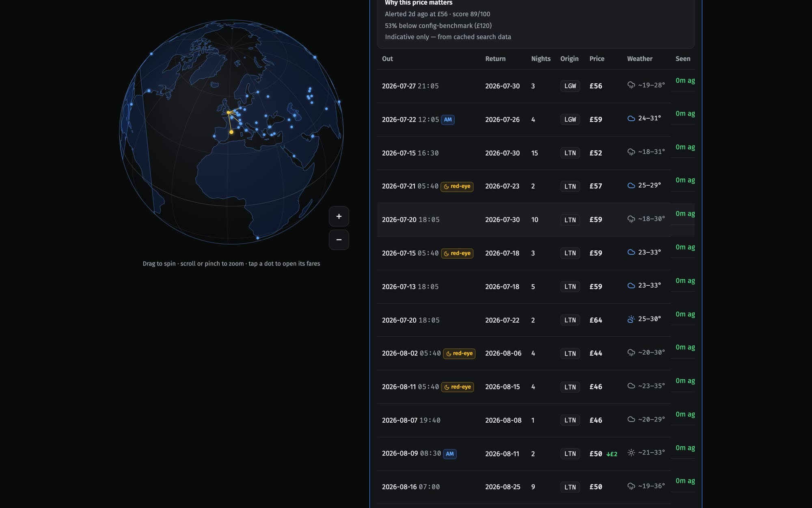The width and height of the screenshot is (812, 508).
Task: Click the 2026-07-13 18:05 outbound date
Action: [410, 287]
